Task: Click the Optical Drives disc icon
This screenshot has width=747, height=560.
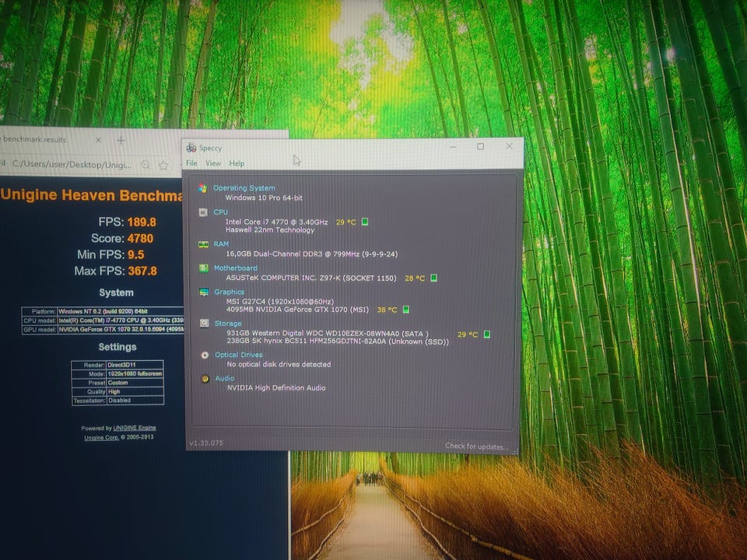Action: (205, 355)
